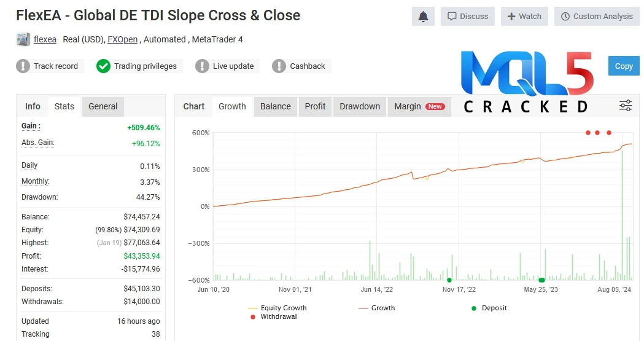644x341 pixels.
Task: Click the 16 hours ago updated value
Action: 138,321
